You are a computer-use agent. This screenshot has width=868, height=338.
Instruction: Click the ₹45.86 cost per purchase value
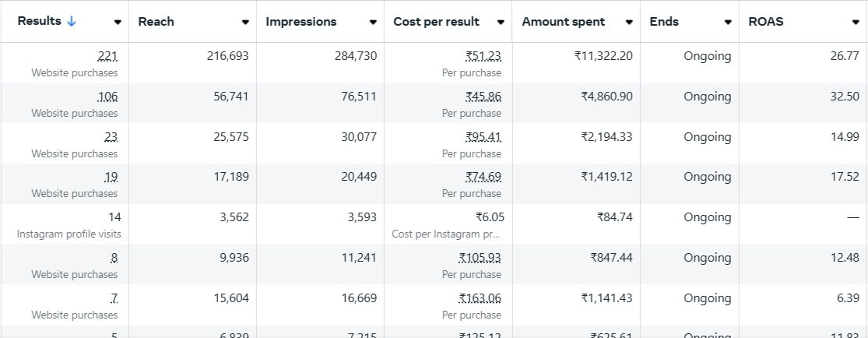pos(483,97)
